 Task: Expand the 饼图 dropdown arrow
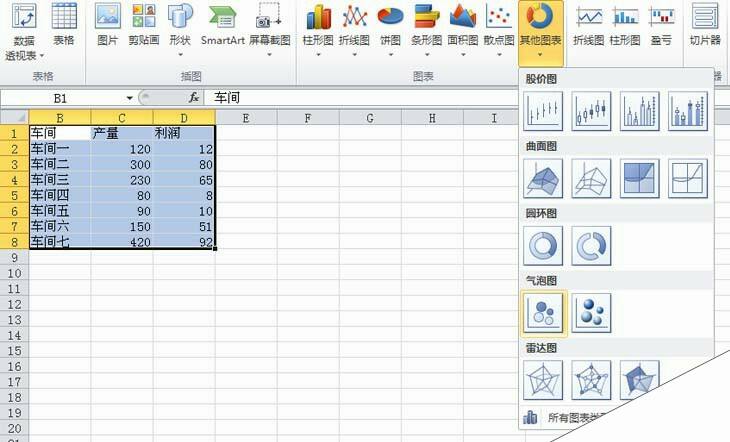coord(391,54)
